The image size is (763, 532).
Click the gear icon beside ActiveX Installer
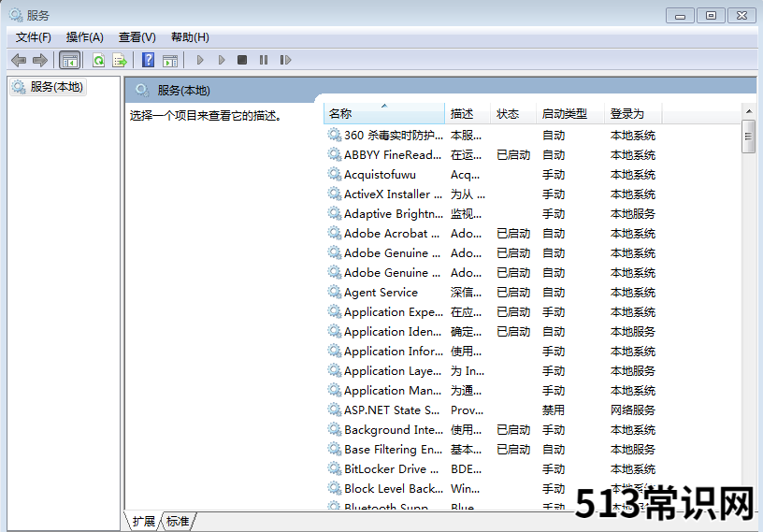coord(334,194)
